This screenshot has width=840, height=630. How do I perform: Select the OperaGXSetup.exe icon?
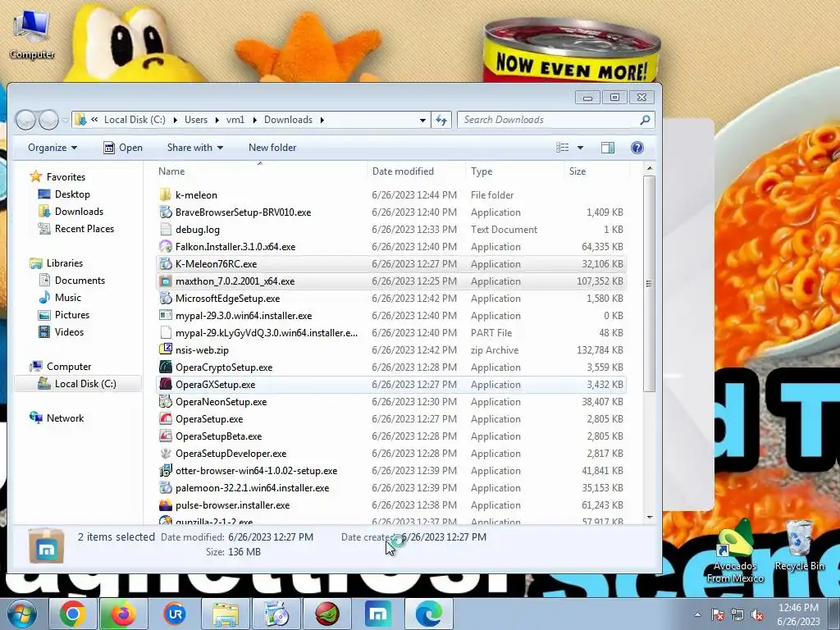(x=166, y=385)
